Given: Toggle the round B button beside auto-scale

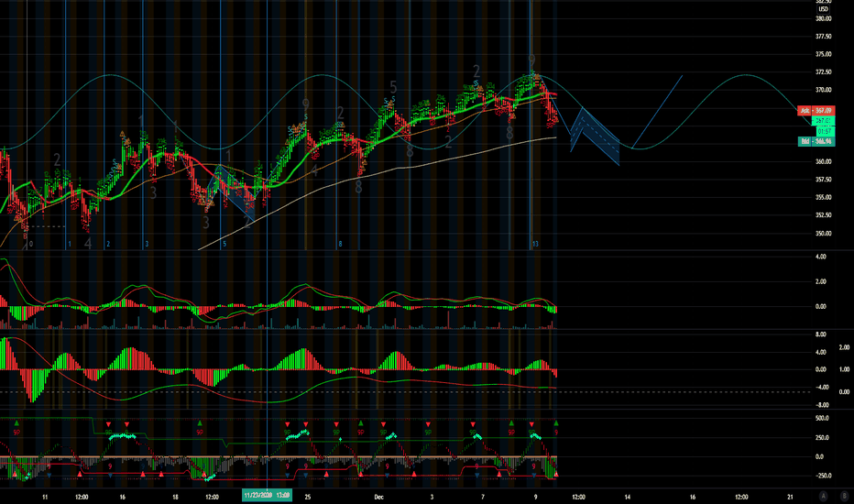Looking at the screenshot, I should (x=845, y=496).
